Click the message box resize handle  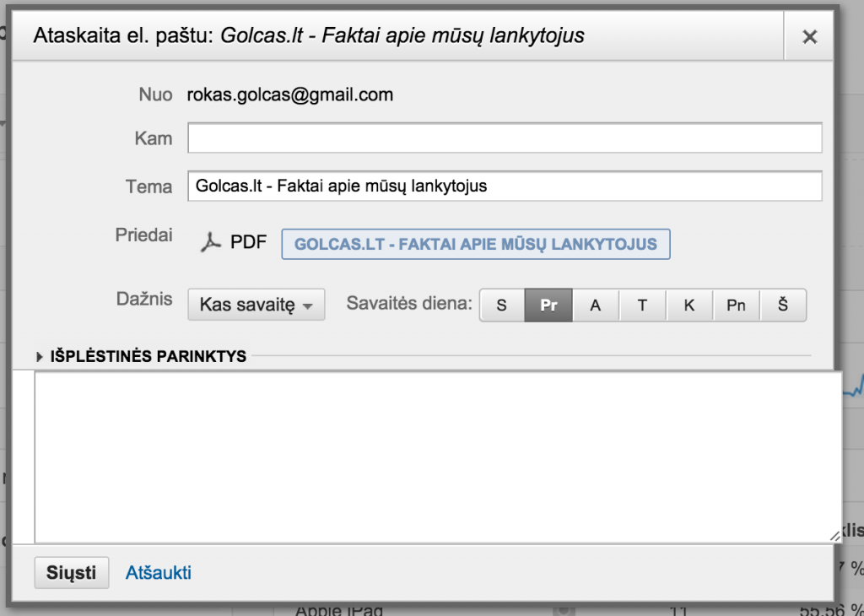point(834,536)
